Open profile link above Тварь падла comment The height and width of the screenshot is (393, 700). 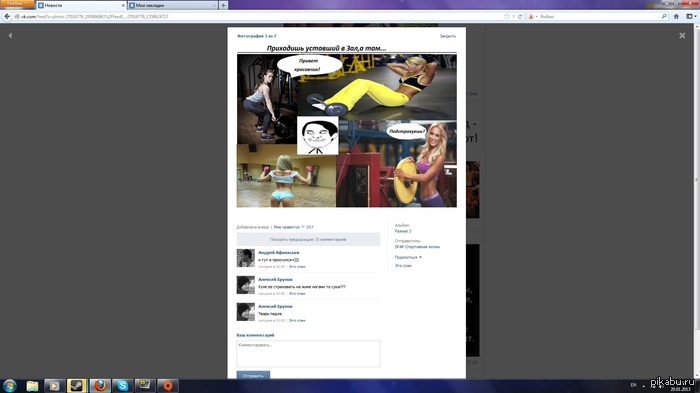[x=275, y=306]
